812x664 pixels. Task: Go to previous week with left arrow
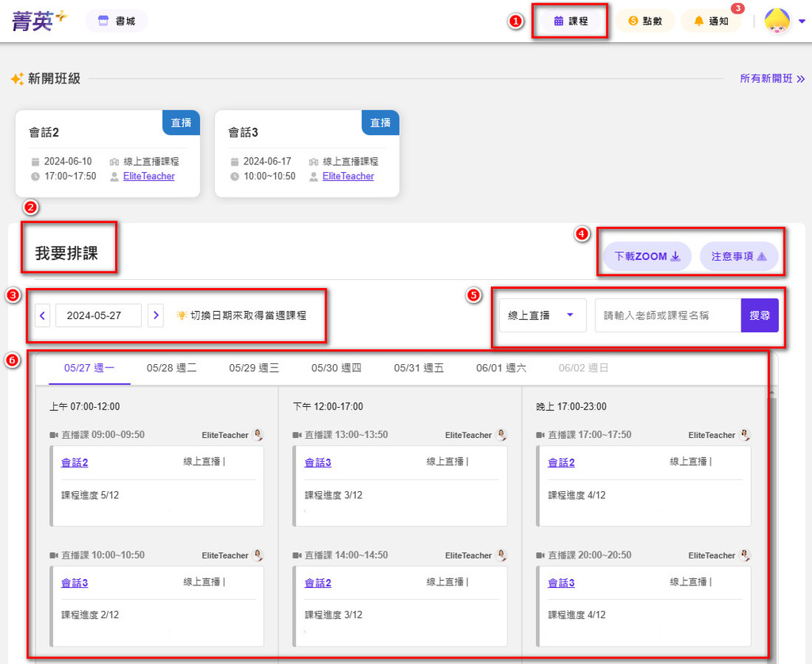43,316
